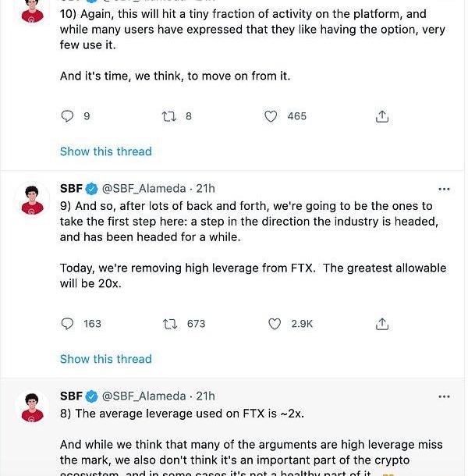Open the 21h timestamp on tweet 8
The height and width of the screenshot is (476, 468).
pyautogui.click(x=205, y=396)
